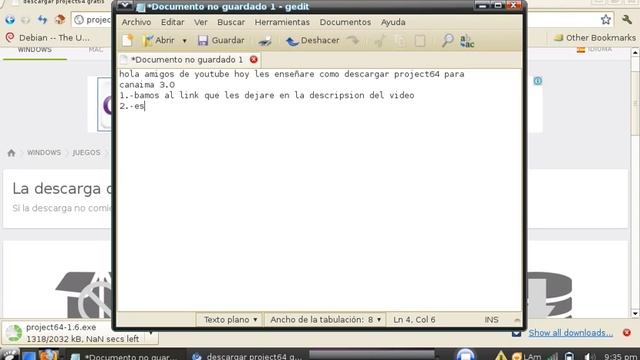The image size is (640, 360).
Task: Click the browser launcher icon in taskbar
Action: [48, 355]
